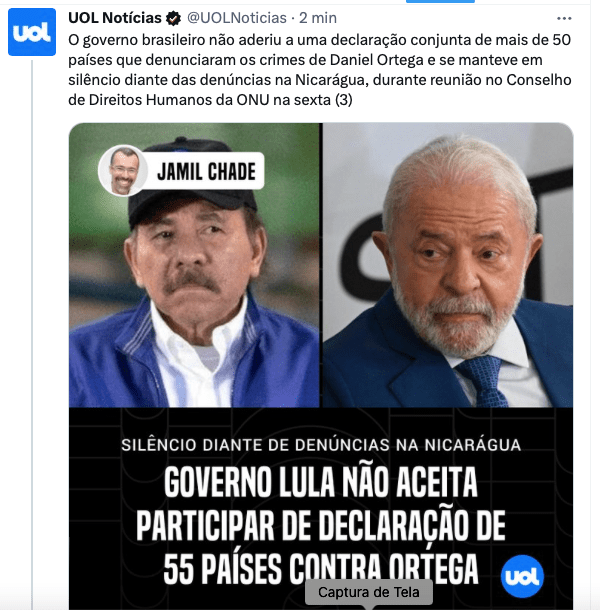Click the JAMIL CHADE name label

206,172
